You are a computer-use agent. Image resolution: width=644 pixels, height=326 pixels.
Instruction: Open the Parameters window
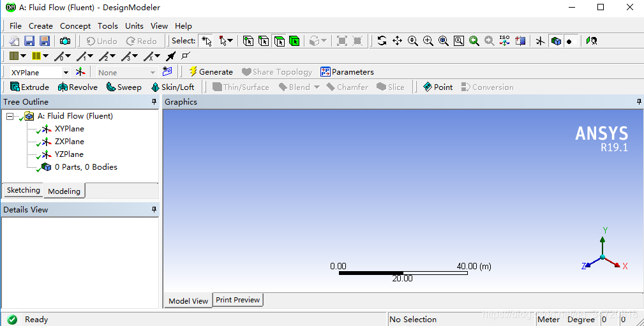pos(347,72)
